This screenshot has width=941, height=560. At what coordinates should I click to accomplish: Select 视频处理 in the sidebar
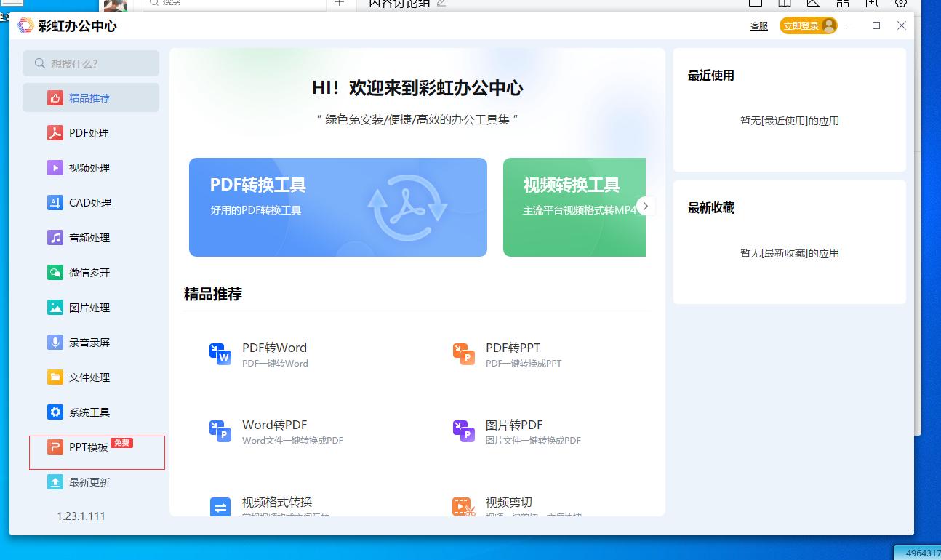pyautogui.click(x=90, y=167)
